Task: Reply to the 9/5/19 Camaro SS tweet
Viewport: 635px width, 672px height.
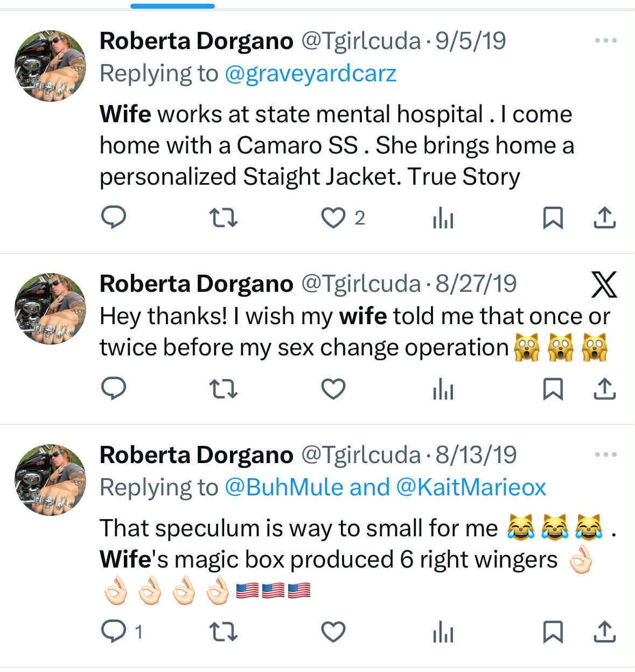Action: click(x=114, y=218)
